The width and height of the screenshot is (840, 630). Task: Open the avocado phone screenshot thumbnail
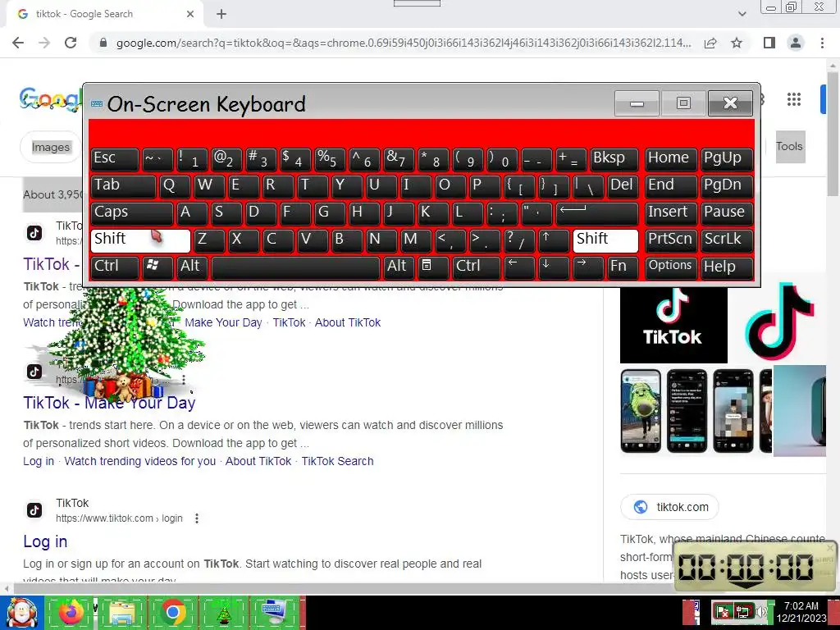641,410
